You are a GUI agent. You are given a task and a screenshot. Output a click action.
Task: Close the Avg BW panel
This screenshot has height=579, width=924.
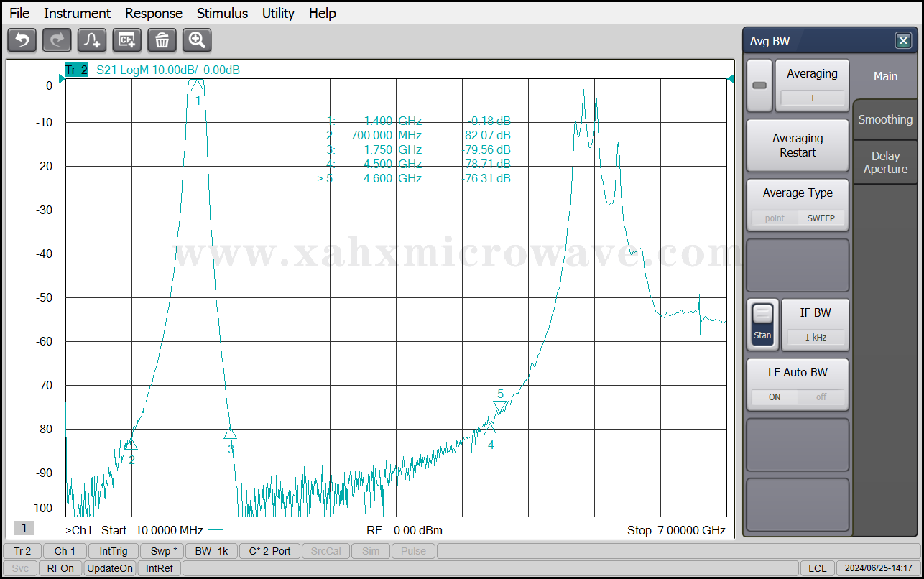point(903,41)
